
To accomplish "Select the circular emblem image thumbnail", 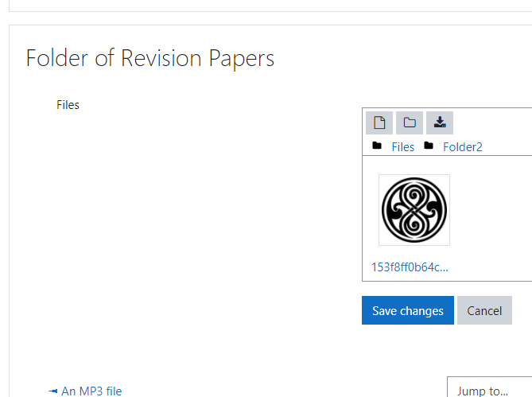I will (x=414, y=210).
